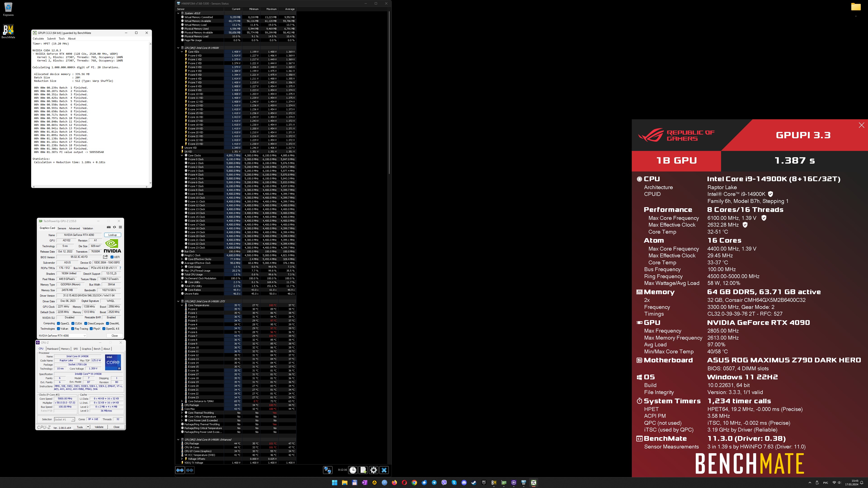Screen dimensions: 868x488
Task: Click the Lookup button in GPU-Z
Action: (113, 235)
